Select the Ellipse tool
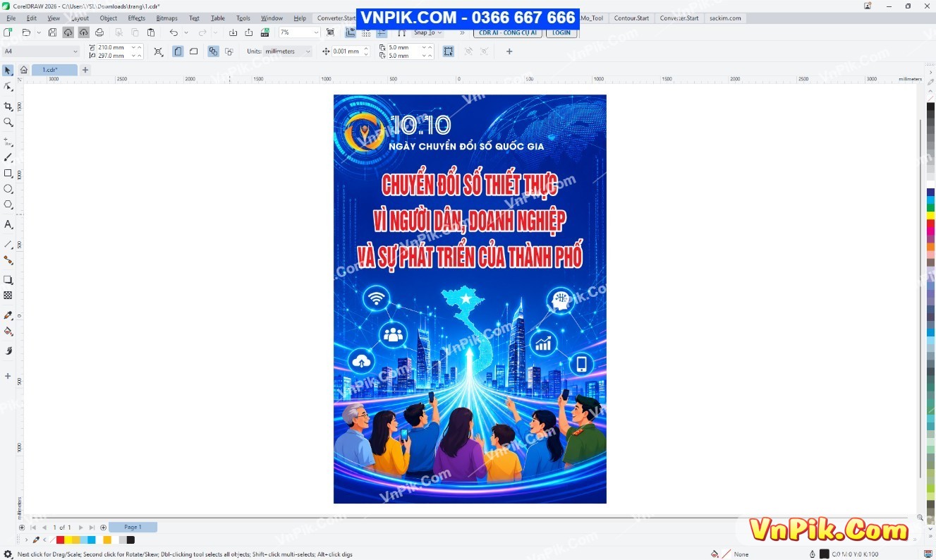 (x=8, y=189)
